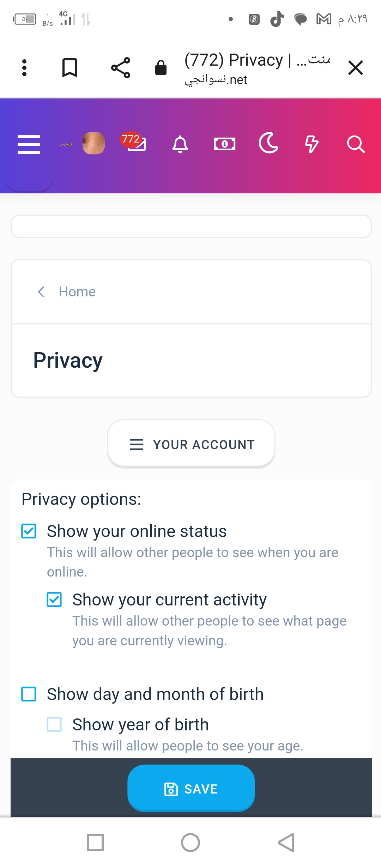The height and width of the screenshot is (868, 381).
Task: Open the notifications bell
Action: 180,144
